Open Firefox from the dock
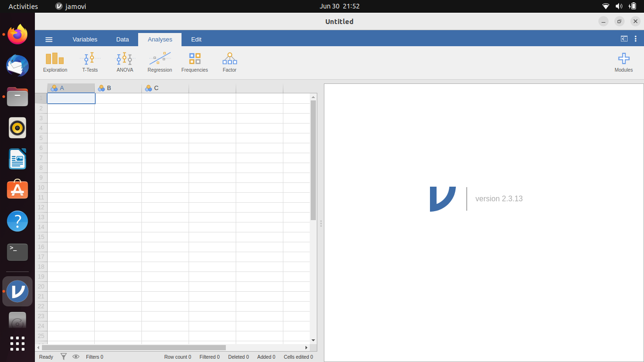Image resolution: width=644 pixels, height=362 pixels. tap(17, 34)
